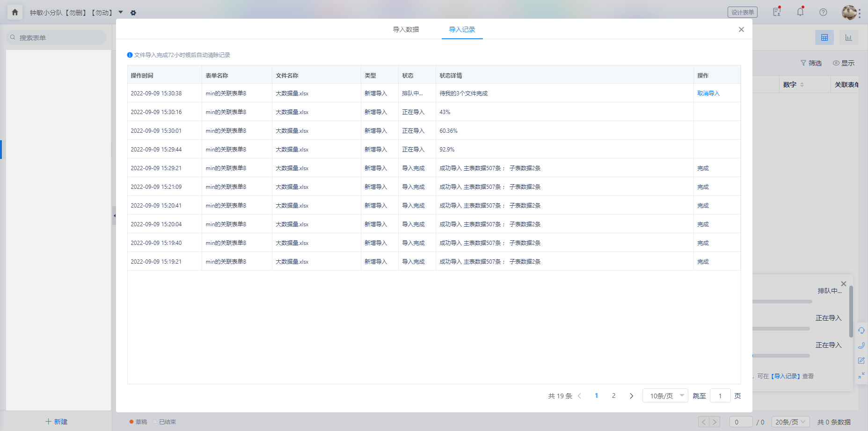Open the customer service headset icon
This screenshot has height=431, width=868.
coord(861,330)
